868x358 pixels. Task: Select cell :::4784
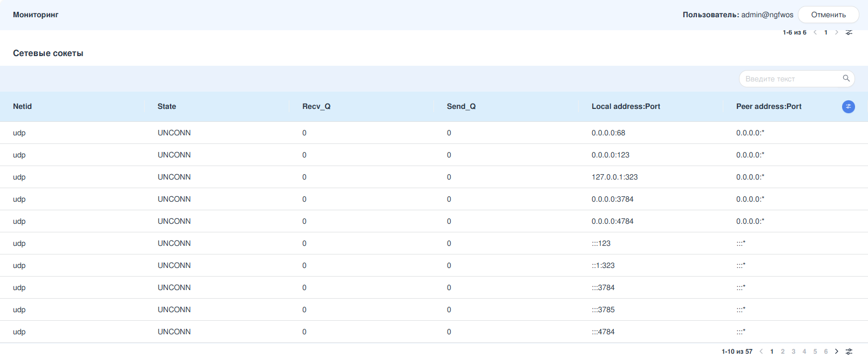603,332
